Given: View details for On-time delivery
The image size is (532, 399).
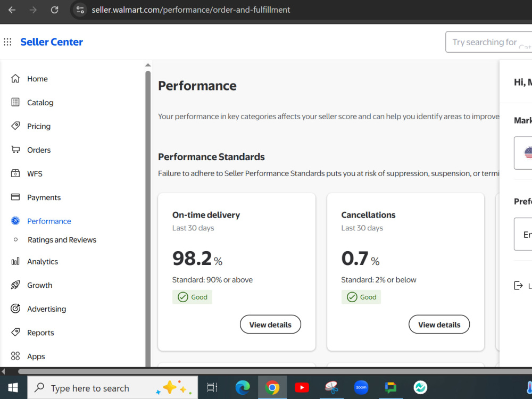Looking at the screenshot, I should [x=270, y=325].
